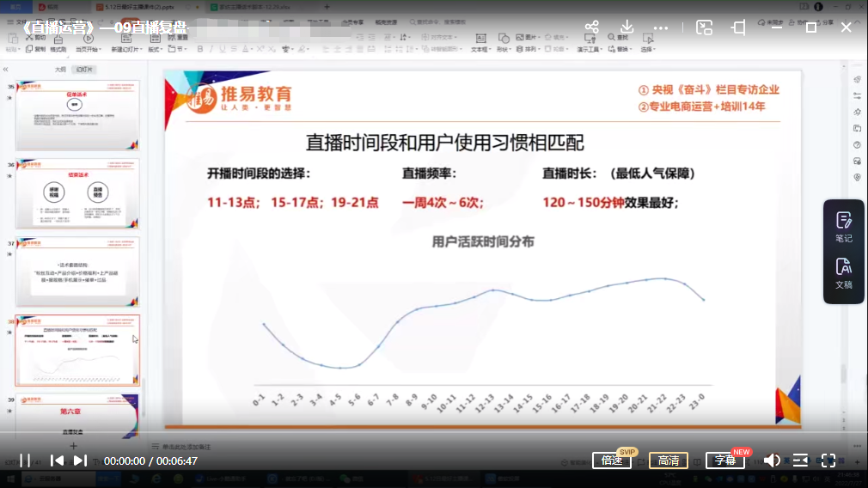
Task: Insert a 文本框 text box
Action: pos(480,43)
